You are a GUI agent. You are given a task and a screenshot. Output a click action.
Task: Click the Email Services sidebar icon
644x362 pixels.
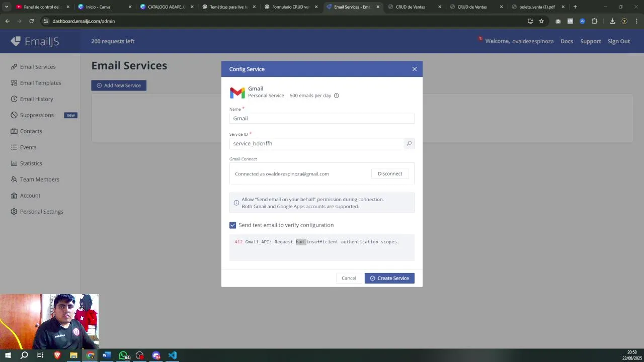(14, 67)
